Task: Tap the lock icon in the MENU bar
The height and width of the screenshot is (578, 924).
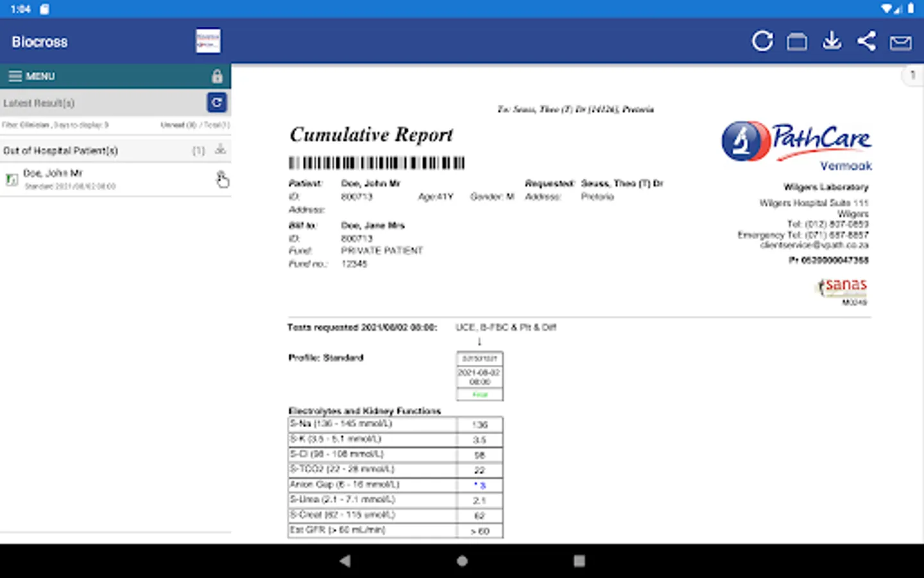Action: pyautogui.click(x=217, y=76)
